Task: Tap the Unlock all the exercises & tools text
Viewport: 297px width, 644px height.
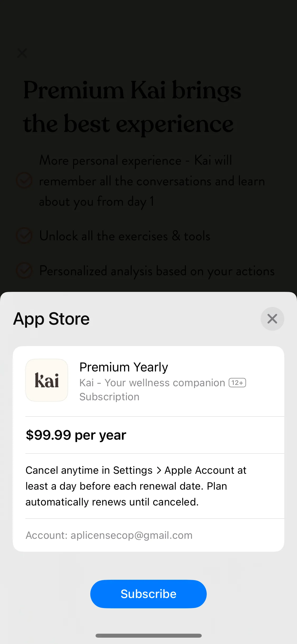Action: tap(125, 236)
